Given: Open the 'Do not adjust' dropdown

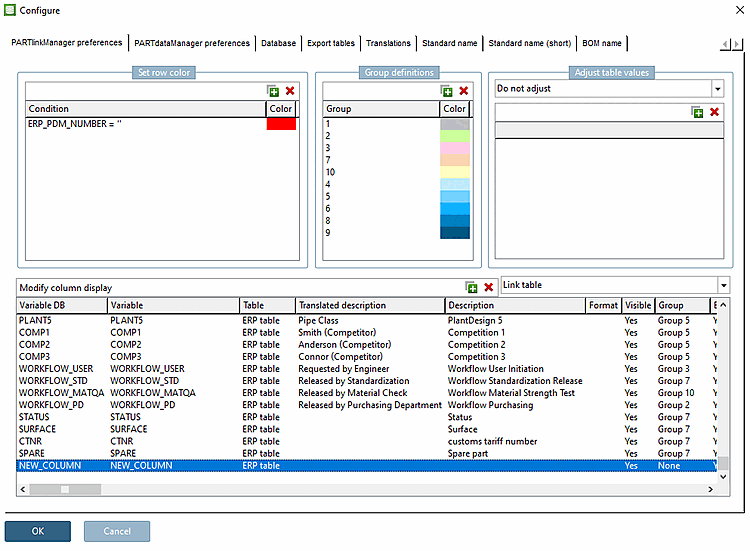Looking at the screenshot, I should (x=717, y=89).
